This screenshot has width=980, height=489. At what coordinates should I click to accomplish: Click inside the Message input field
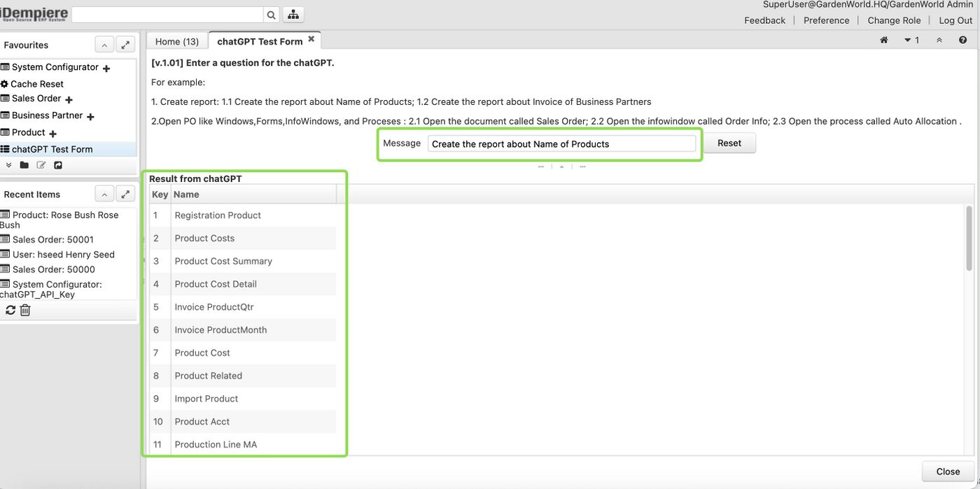[x=560, y=143]
